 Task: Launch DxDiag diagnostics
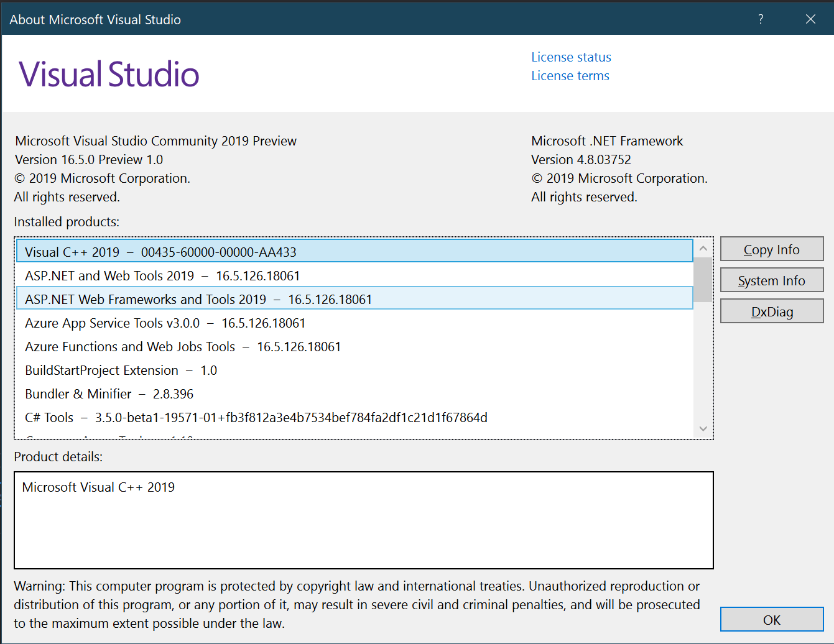772,311
